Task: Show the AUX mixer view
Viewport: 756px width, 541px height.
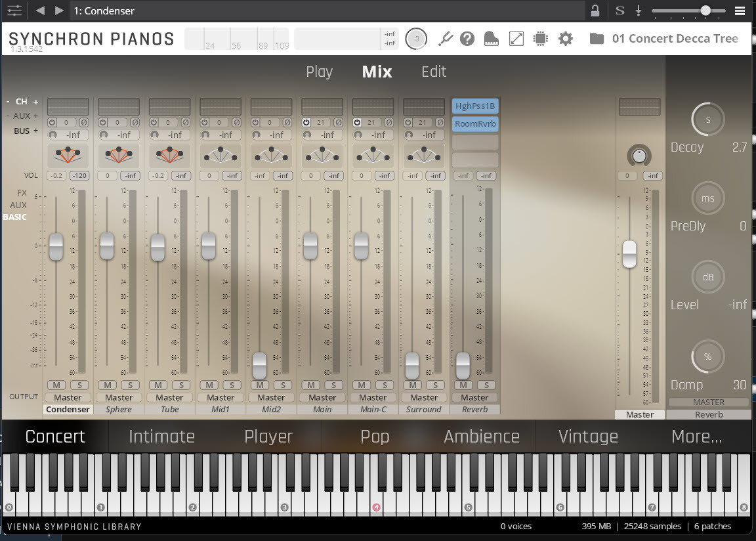Action: pyautogui.click(x=18, y=205)
